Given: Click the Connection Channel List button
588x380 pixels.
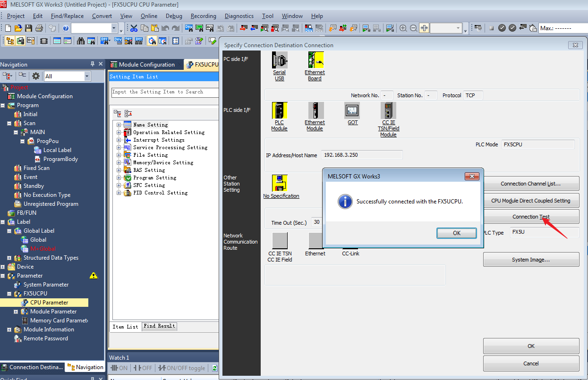Looking at the screenshot, I should pos(530,184).
